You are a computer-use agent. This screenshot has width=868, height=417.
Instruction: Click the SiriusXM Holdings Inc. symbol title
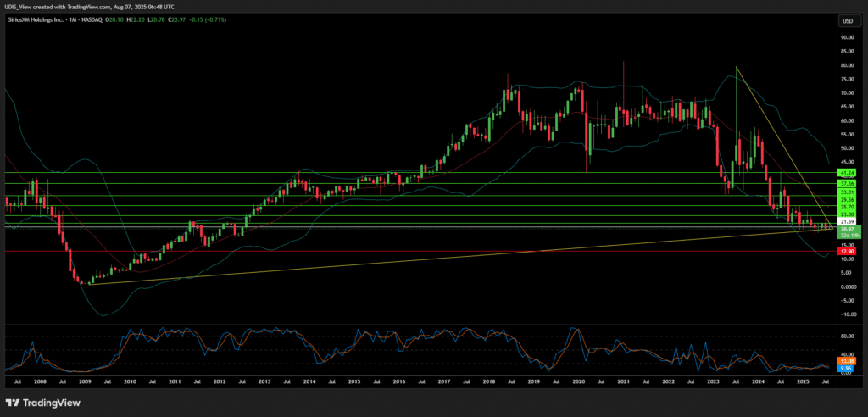click(x=36, y=19)
